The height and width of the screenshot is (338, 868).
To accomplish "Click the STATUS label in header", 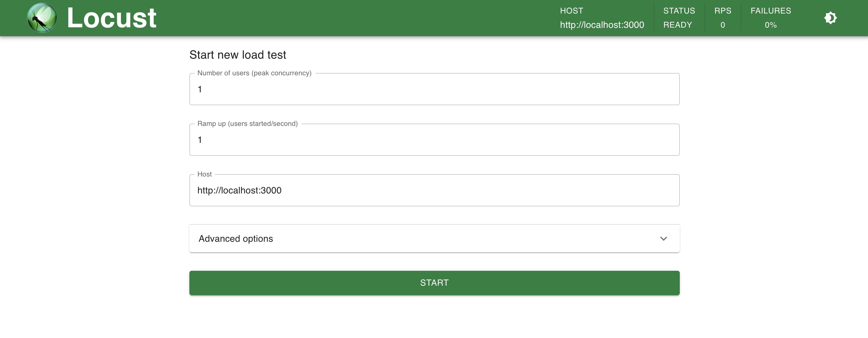I will (679, 11).
